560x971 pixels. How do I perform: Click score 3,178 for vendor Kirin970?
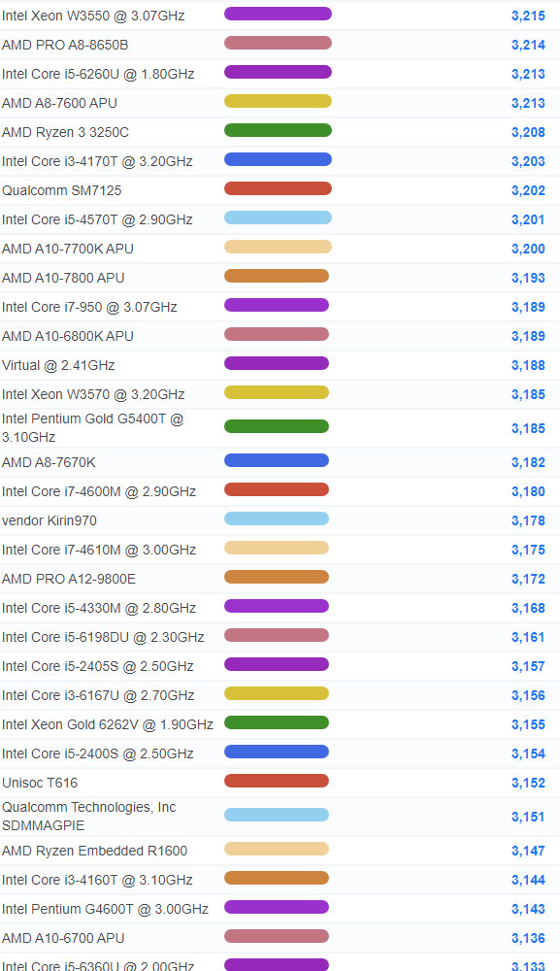[x=528, y=520]
